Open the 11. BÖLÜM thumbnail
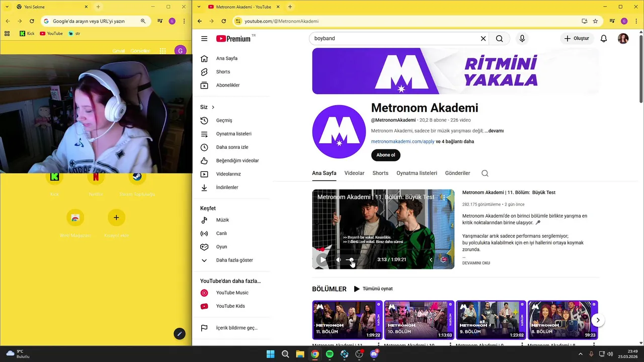 pyautogui.click(x=347, y=320)
